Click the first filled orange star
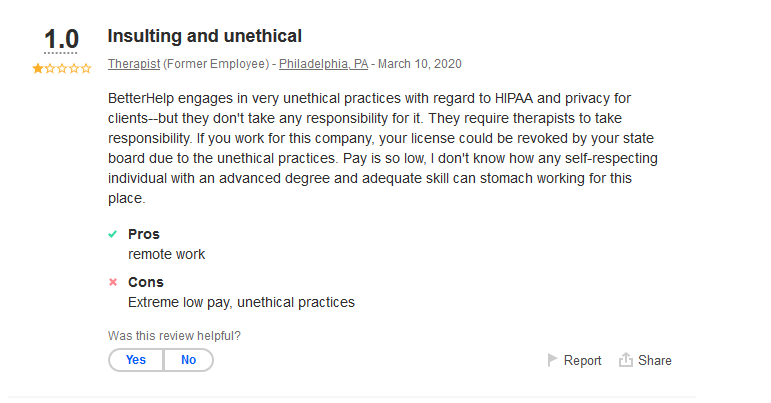The height and width of the screenshot is (403, 771). click(x=38, y=69)
